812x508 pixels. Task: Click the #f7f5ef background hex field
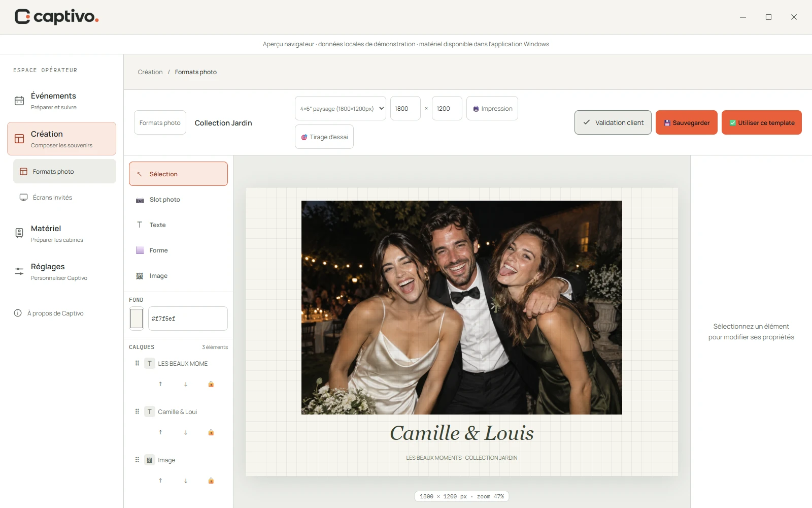pyautogui.click(x=188, y=319)
